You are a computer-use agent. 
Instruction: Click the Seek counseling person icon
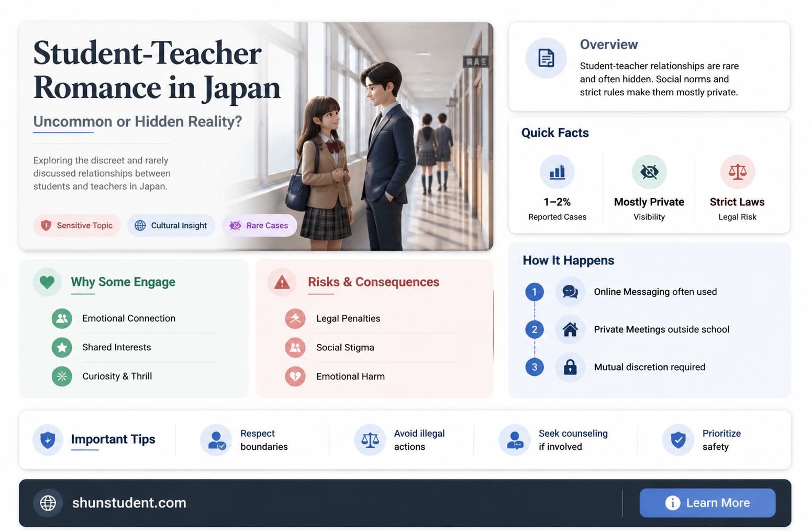(x=515, y=440)
